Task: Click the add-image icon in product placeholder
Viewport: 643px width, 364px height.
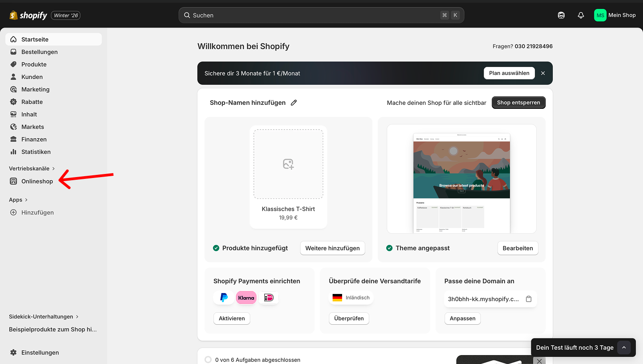Action: click(x=288, y=164)
